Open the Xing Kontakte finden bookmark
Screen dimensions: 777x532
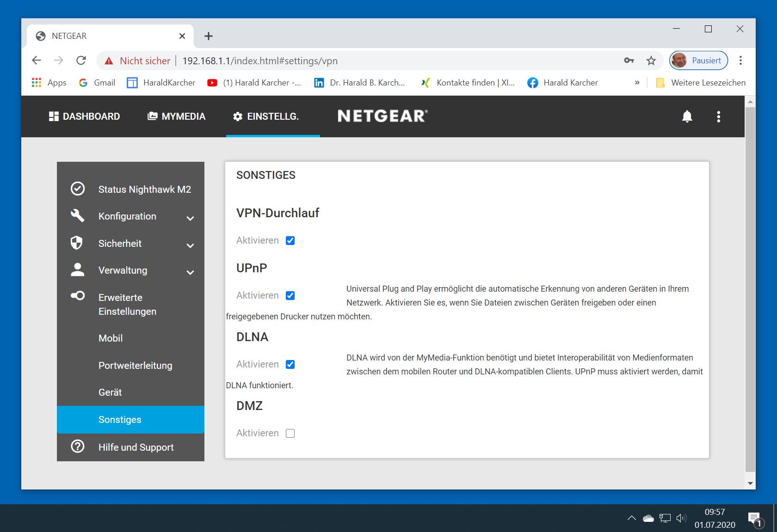coord(468,83)
